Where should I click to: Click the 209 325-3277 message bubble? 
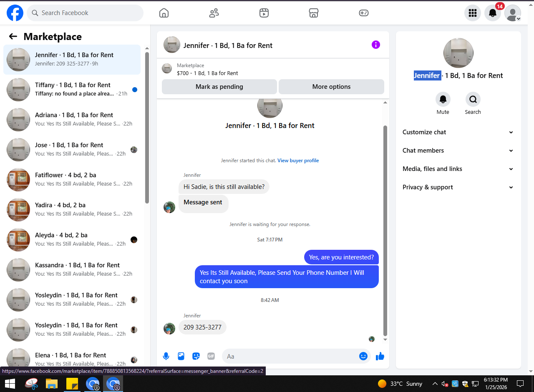click(x=202, y=327)
